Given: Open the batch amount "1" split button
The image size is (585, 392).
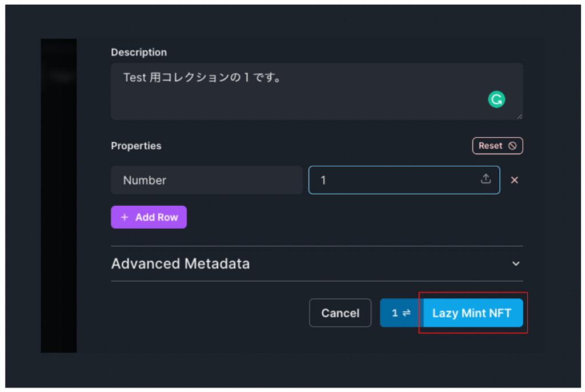Looking at the screenshot, I should tap(401, 313).
